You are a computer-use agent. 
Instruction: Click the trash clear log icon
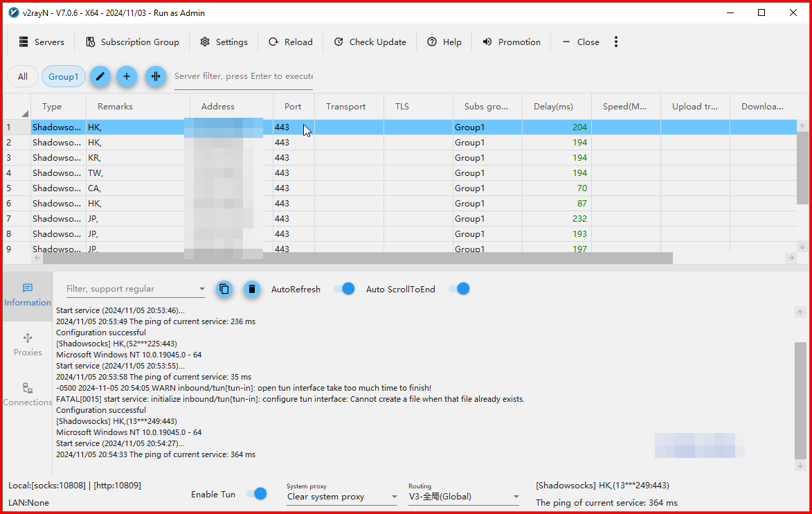pyautogui.click(x=252, y=289)
